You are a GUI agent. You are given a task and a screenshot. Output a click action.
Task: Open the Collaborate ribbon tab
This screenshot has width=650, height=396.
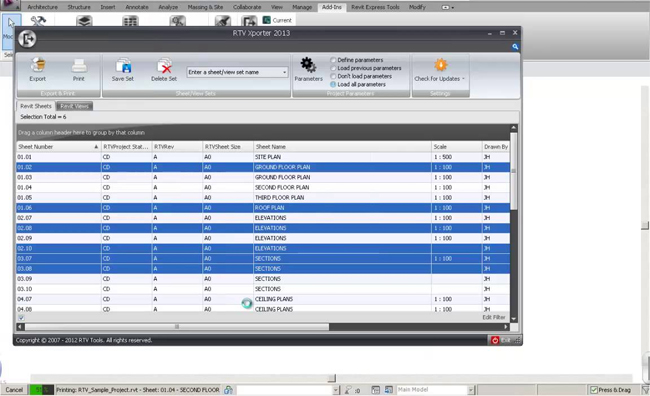click(x=247, y=7)
